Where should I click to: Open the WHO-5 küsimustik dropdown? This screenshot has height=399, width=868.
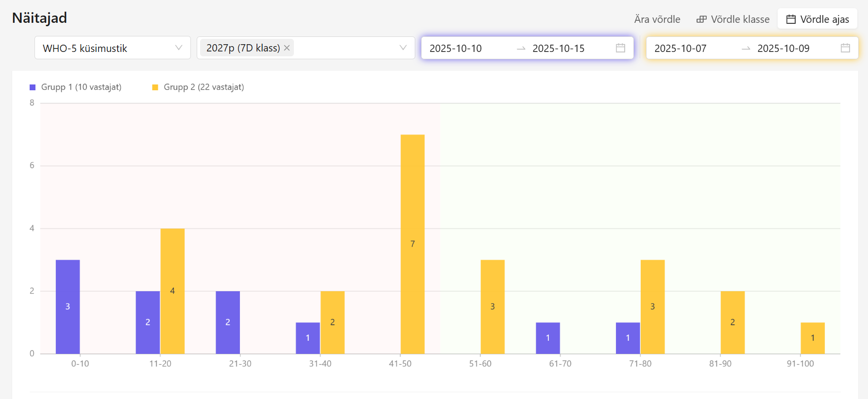pyautogui.click(x=112, y=48)
